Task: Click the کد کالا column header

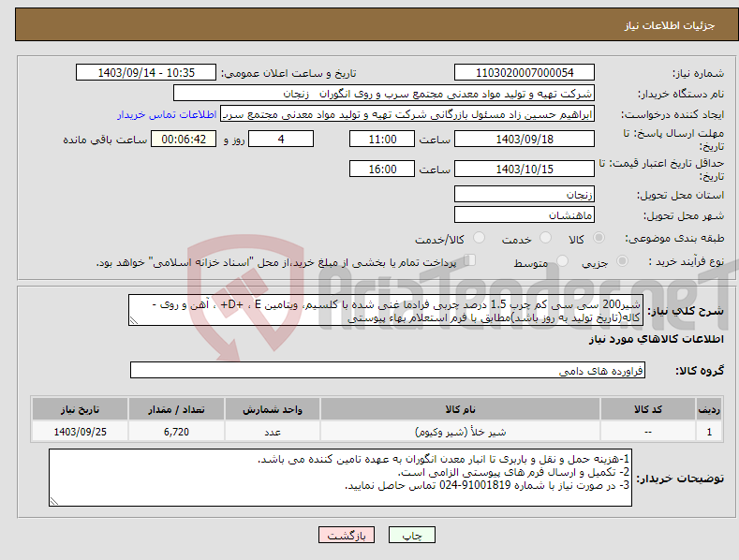Action: pyautogui.click(x=648, y=409)
